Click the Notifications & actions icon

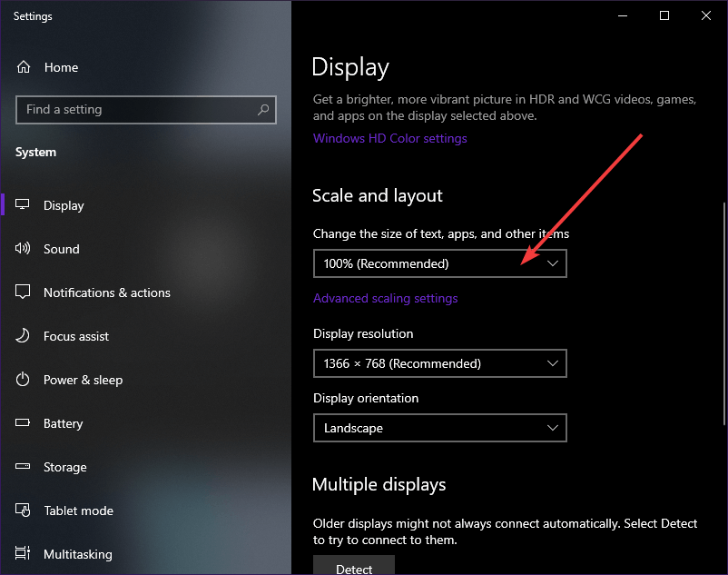coord(24,292)
